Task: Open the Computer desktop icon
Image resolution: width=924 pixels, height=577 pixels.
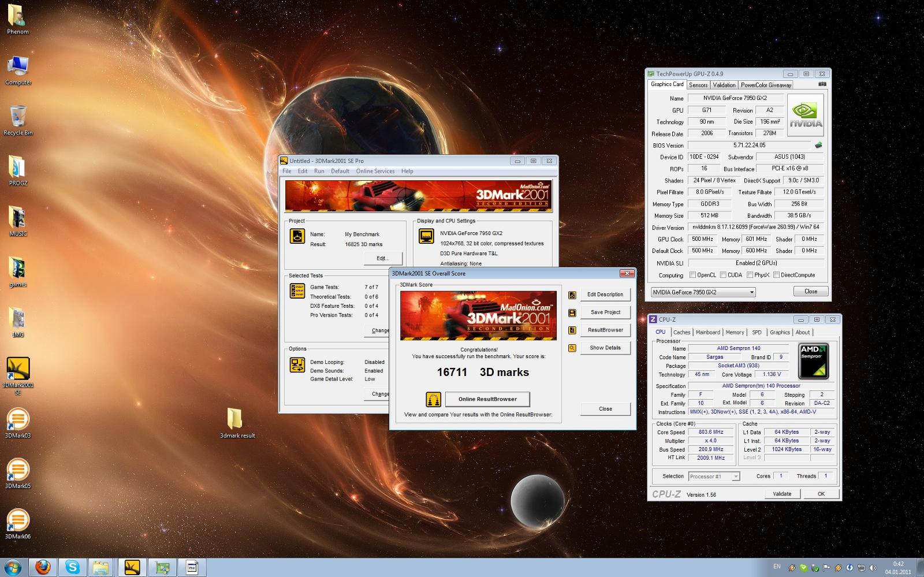Action: click(x=18, y=70)
